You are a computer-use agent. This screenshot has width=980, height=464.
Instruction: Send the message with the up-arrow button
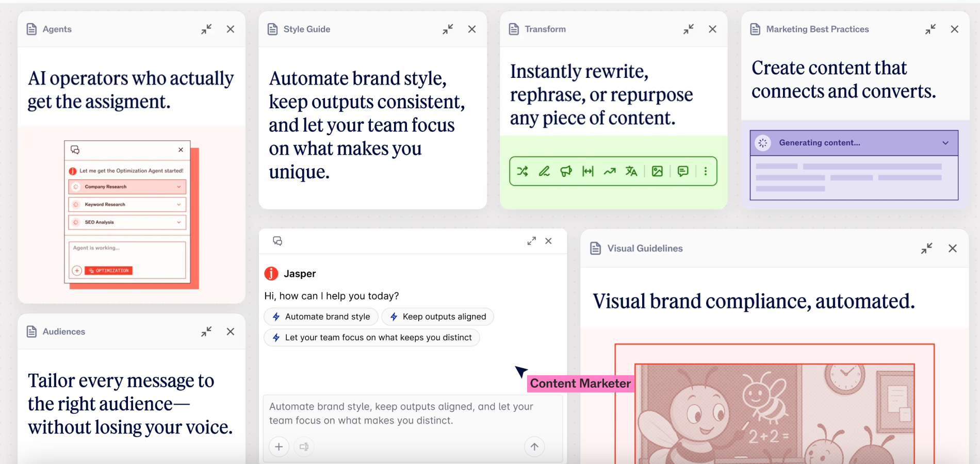[534, 446]
